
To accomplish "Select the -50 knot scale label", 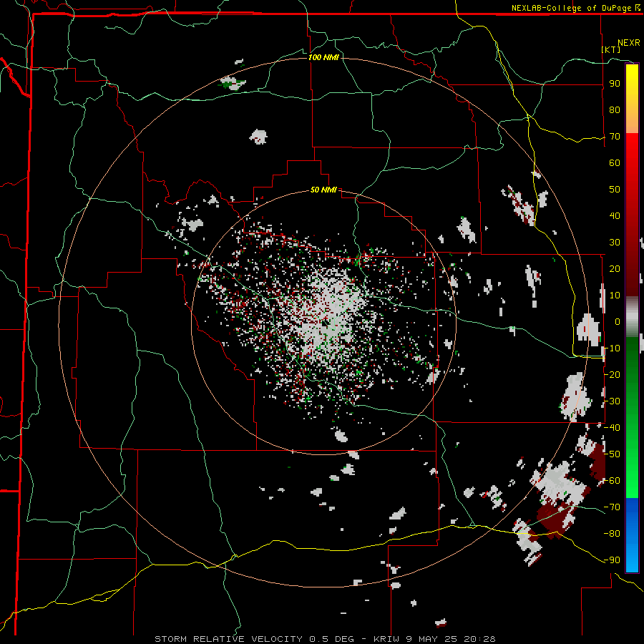I will coord(613,454).
